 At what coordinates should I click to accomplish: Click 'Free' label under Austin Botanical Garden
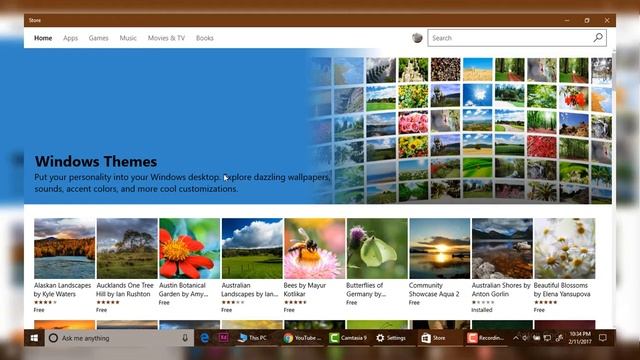click(x=164, y=302)
